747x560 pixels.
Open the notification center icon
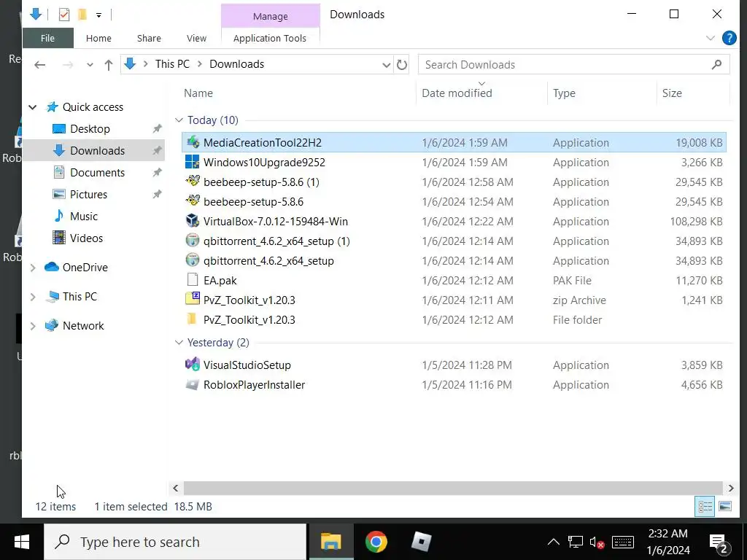(x=719, y=542)
